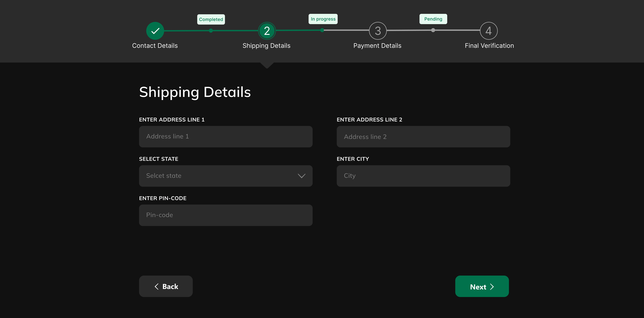Proceed with the Next button
644x318 pixels.
(482, 286)
